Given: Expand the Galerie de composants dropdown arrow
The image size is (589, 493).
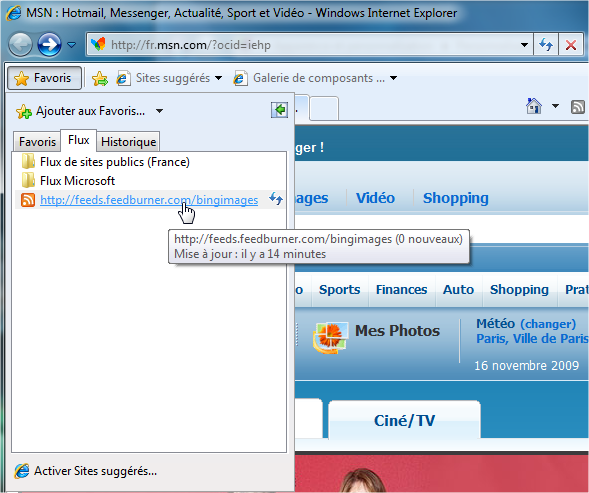Looking at the screenshot, I should [x=393, y=78].
